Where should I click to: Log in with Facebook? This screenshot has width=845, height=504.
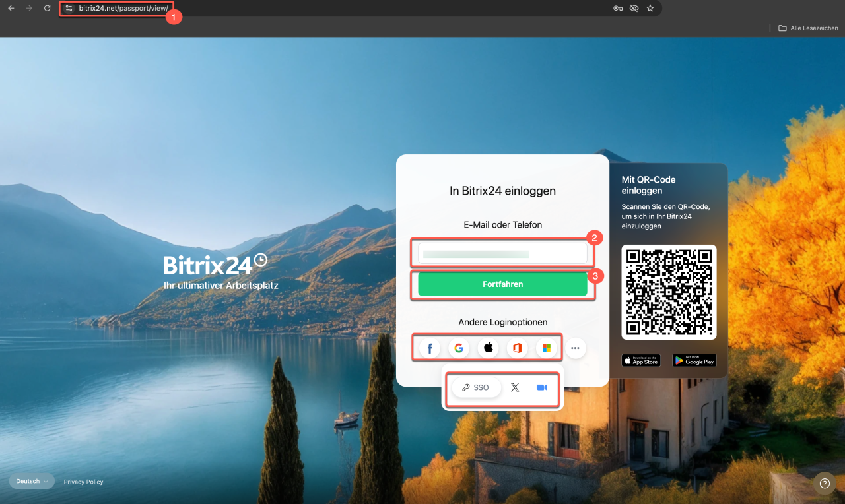[x=430, y=348]
